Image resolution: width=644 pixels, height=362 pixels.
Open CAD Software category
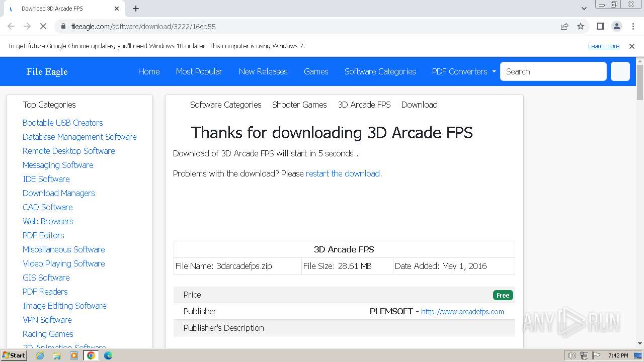(x=47, y=207)
